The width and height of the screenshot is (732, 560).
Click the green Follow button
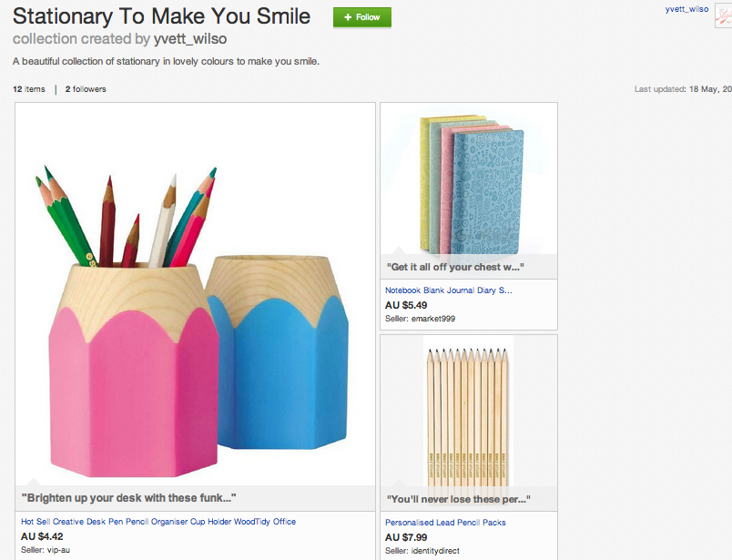click(361, 17)
